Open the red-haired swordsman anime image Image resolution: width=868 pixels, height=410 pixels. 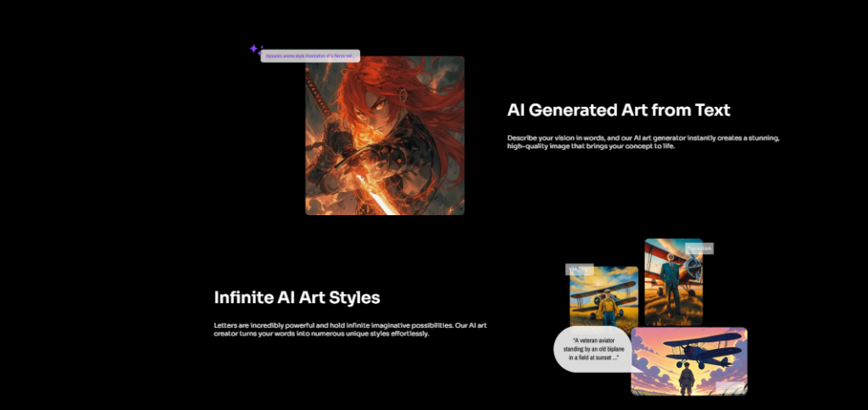pos(385,135)
